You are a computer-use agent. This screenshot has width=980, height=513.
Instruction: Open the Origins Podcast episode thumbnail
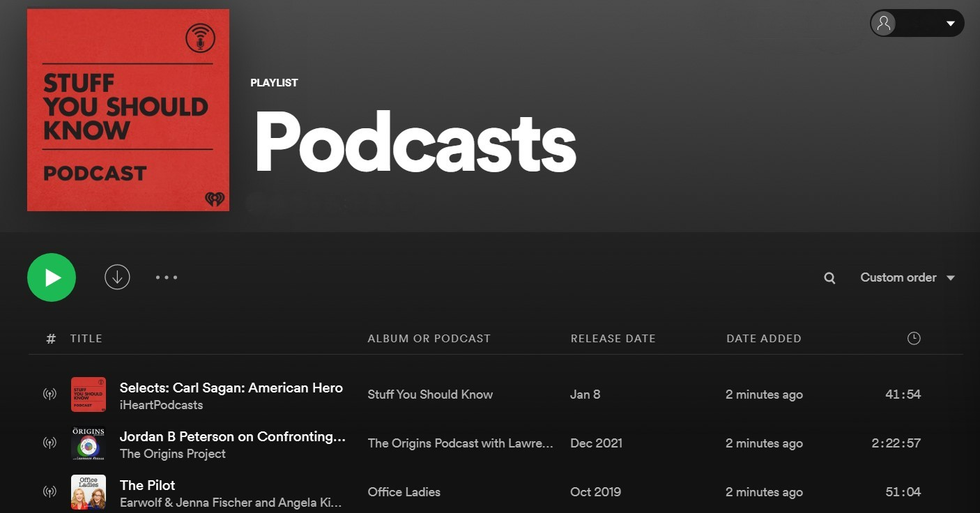click(89, 443)
